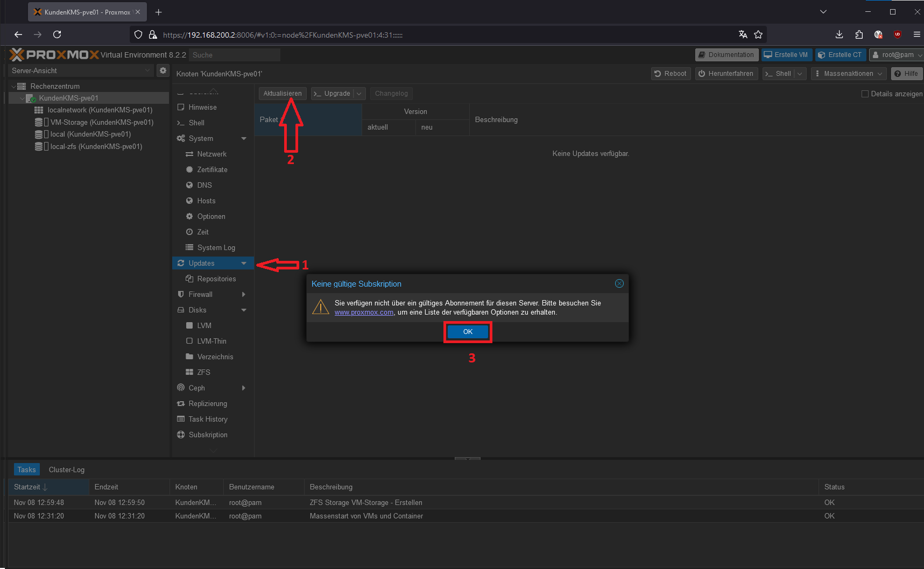Bookmark page with the star icon
Viewport: 924px width, 569px height.
(758, 34)
